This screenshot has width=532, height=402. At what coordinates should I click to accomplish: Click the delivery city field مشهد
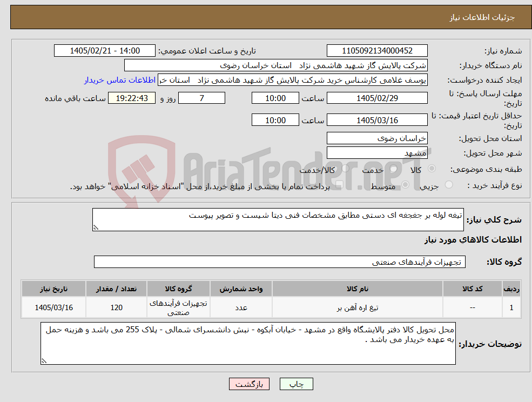pyautogui.click(x=377, y=153)
